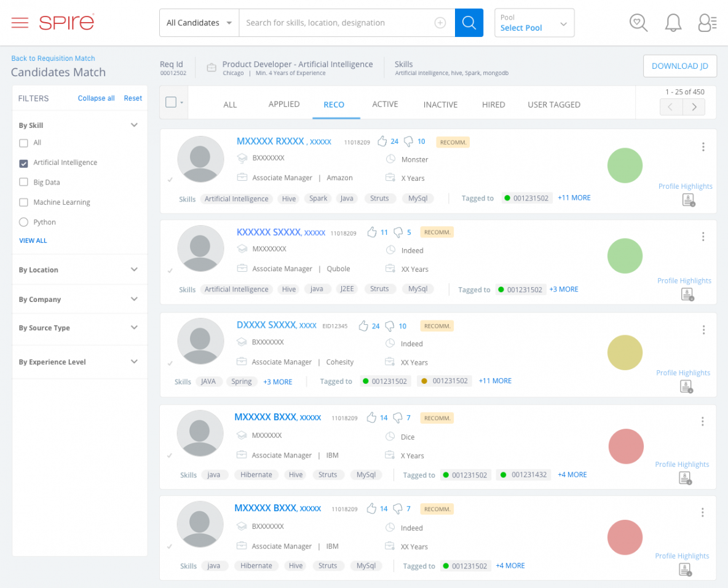Uncheck the Artificial Intelligence skill filter

click(x=23, y=162)
